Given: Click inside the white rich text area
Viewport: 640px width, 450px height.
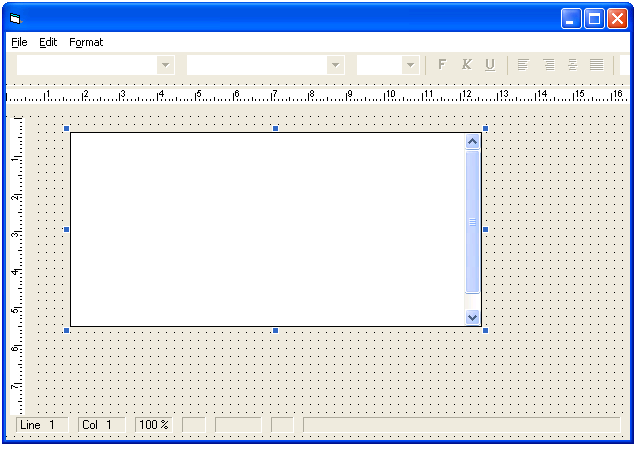Looking at the screenshot, I should click(x=268, y=229).
